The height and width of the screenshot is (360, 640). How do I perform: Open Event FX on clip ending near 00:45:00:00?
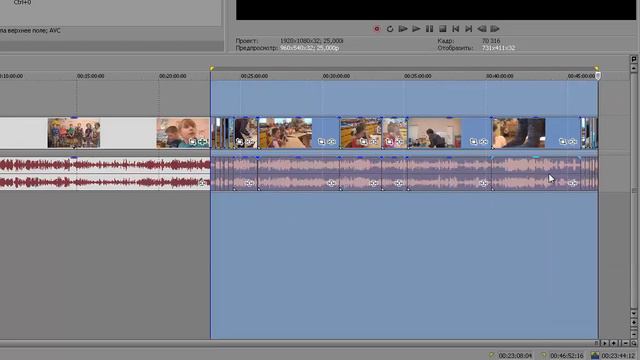[x=573, y=142]
